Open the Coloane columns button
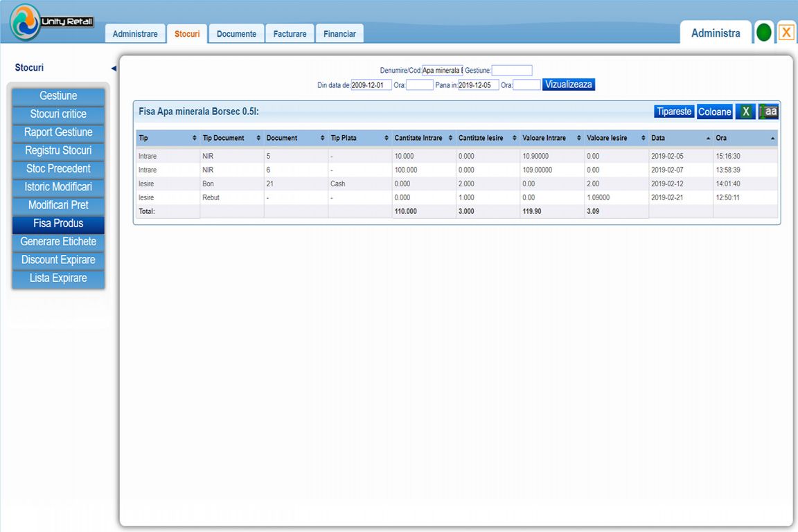The height and width of the screenshot is (532, 798). [715, 112]
